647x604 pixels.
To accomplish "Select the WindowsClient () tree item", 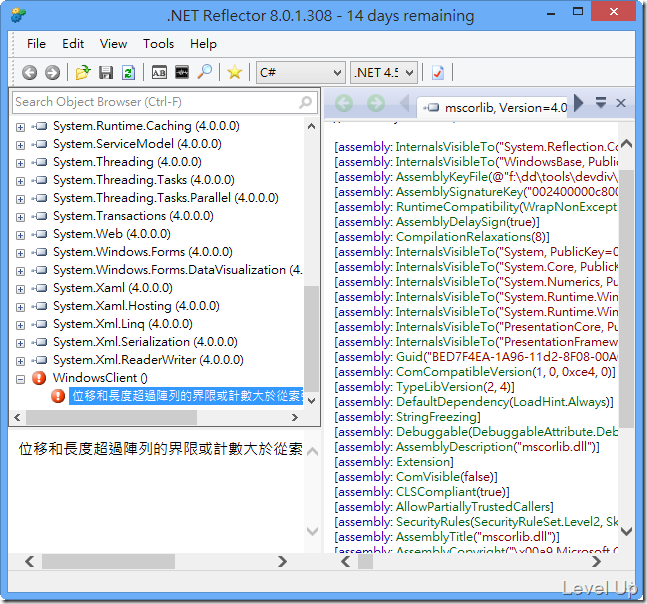I will [x=99, y=378].
